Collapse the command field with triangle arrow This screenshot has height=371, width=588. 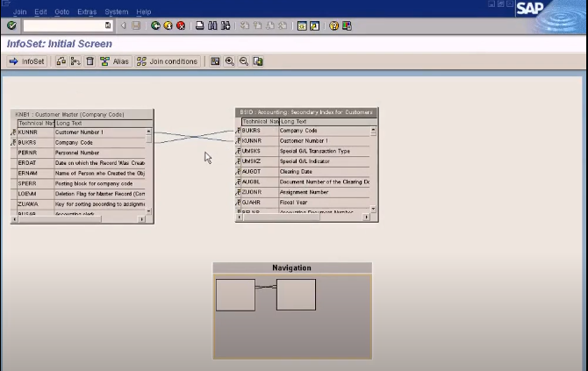tap(124, 25)
